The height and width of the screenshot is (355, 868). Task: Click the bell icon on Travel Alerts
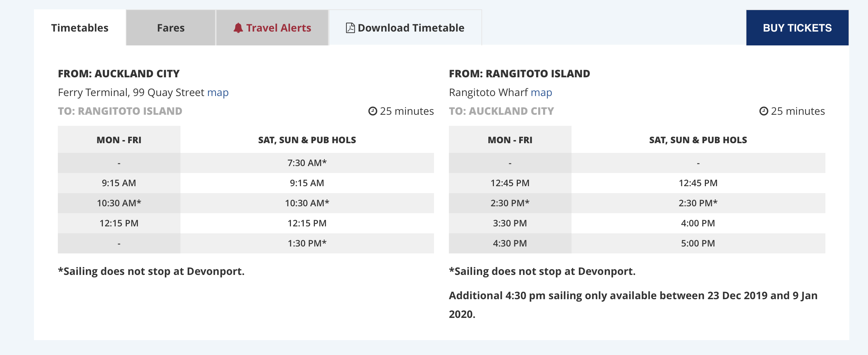[238, 28]
